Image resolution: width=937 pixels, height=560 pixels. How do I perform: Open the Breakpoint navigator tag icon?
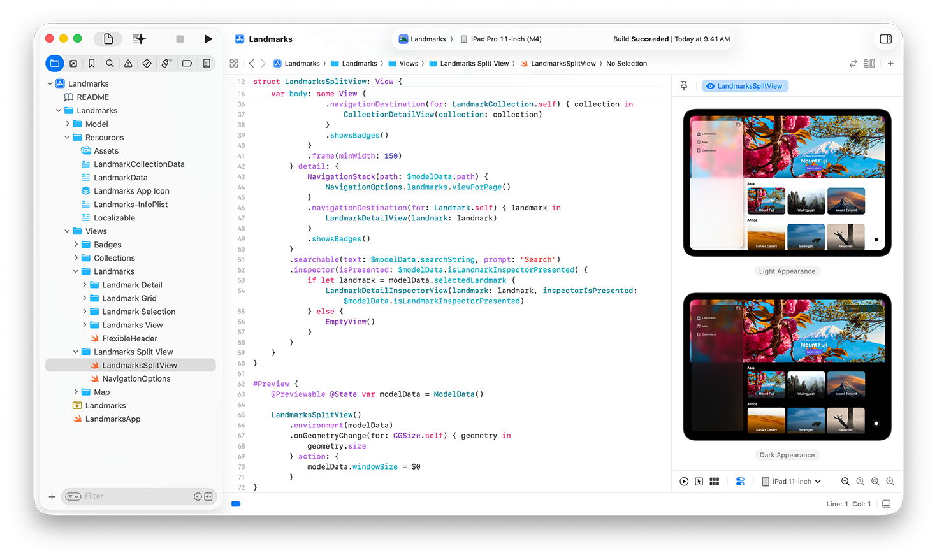click(187, 64)
